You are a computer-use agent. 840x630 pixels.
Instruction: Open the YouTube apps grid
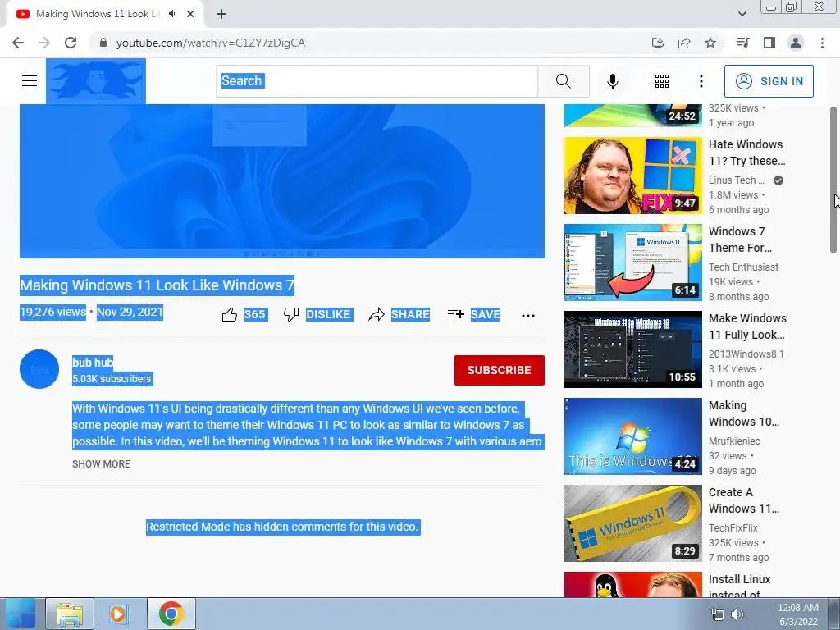(662, 81)
